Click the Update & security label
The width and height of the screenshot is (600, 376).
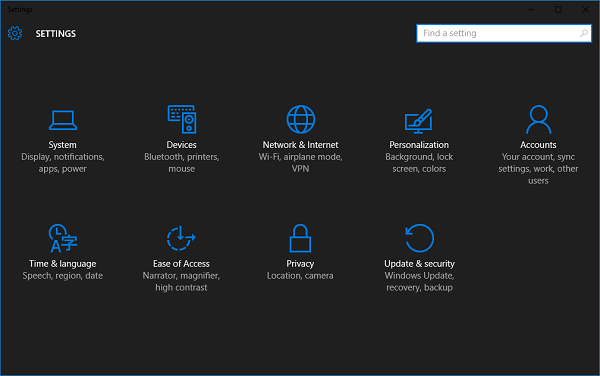coord(419,264)
